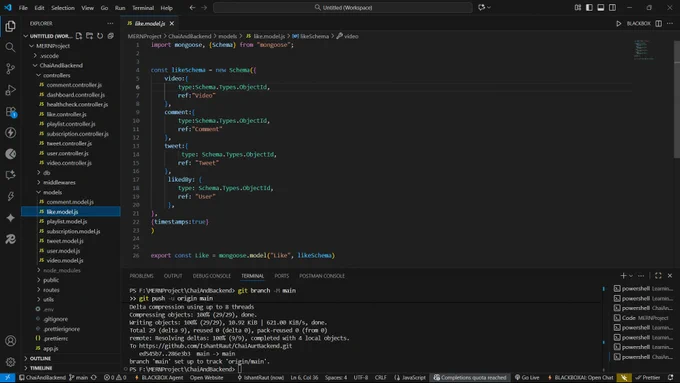This screenshot has height=383, width=680.
Task: Open Explorer more actions ellipsis
Action: click(x=110, y=23)
